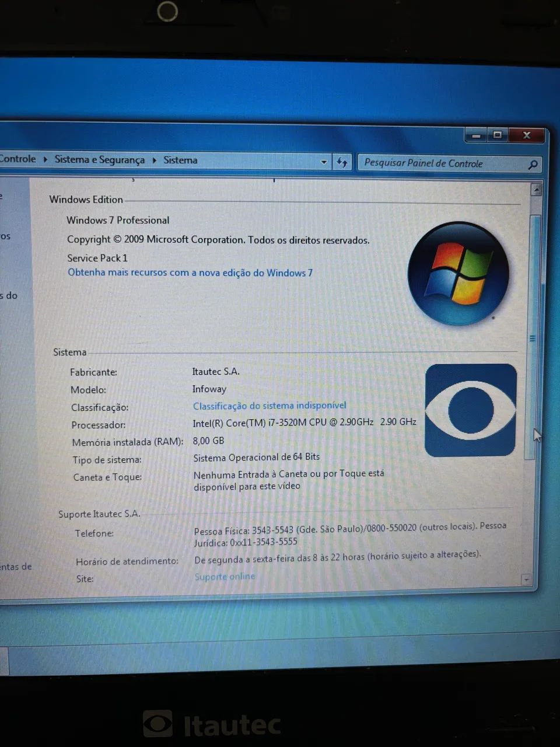The image size is (560, 747).
Task: Click the Windows 7 Professional text
Action: click(118, 220)
